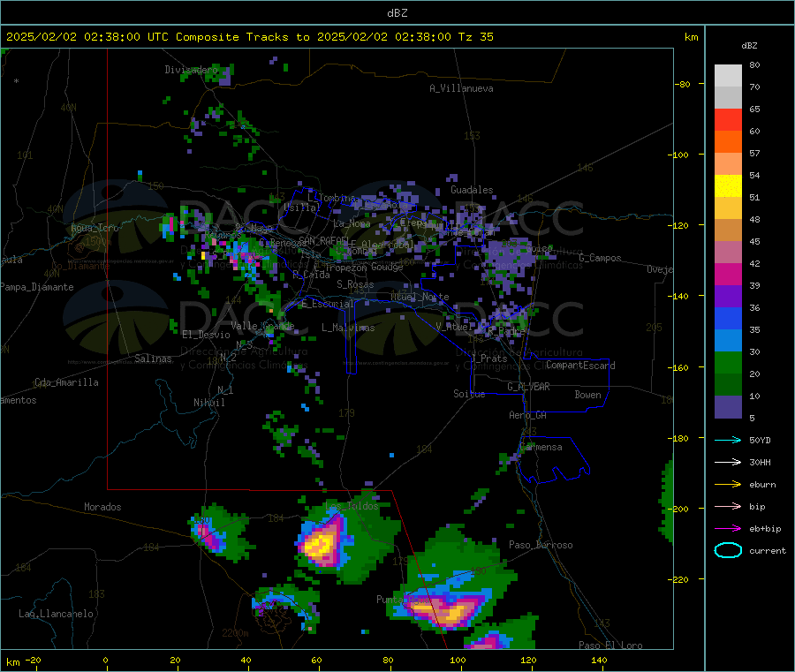Screen dimensions: 795x672
Task: Select the light gray 70-80 dBZ color band
Action: click(x=728, y=76)
